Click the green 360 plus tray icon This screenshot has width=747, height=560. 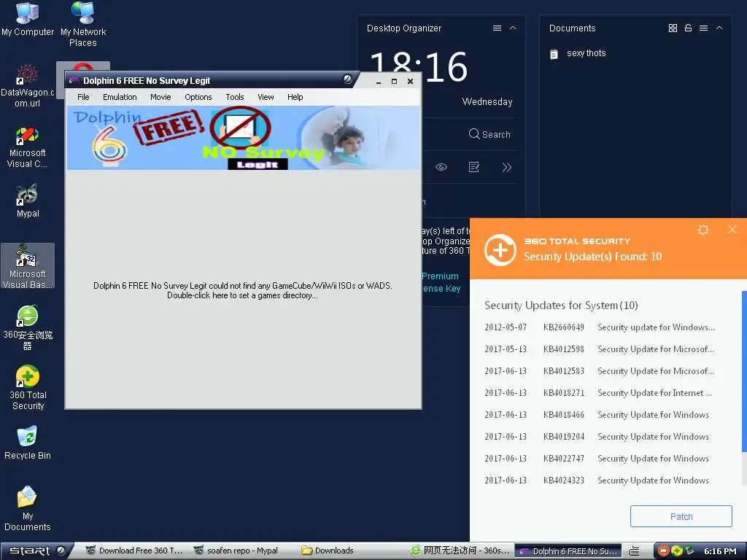click(676, 551)
